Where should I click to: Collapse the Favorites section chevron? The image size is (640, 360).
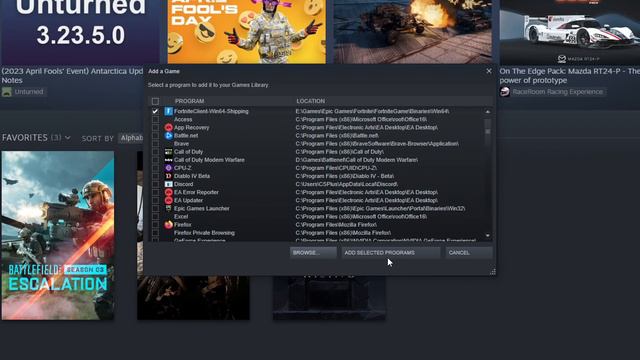pos(68,138)
